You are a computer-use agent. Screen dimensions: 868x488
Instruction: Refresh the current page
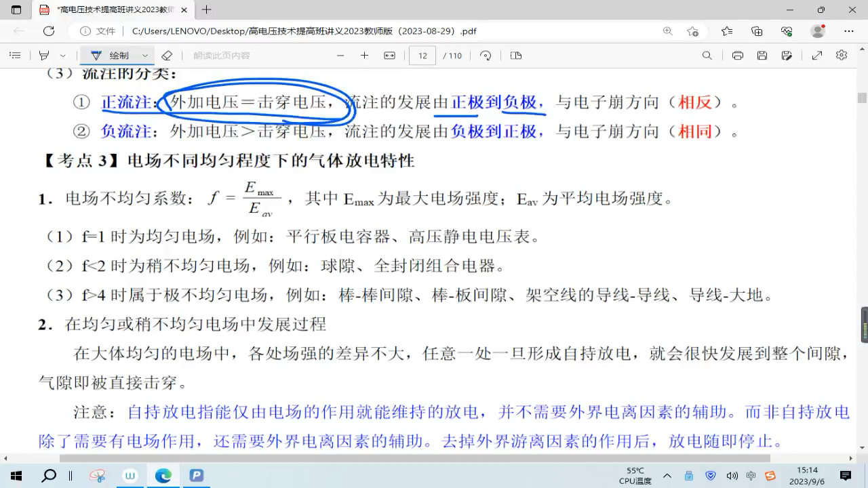(49, 31)
